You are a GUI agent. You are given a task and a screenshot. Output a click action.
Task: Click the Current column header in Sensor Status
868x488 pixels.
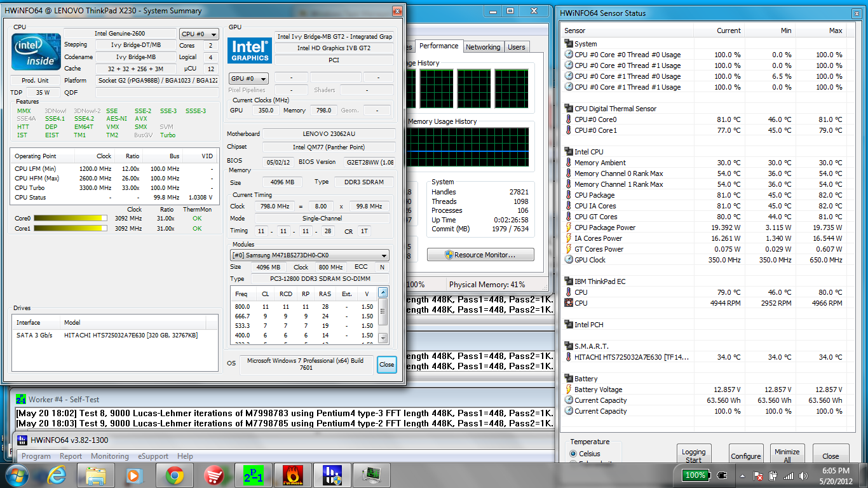[719, 30]
